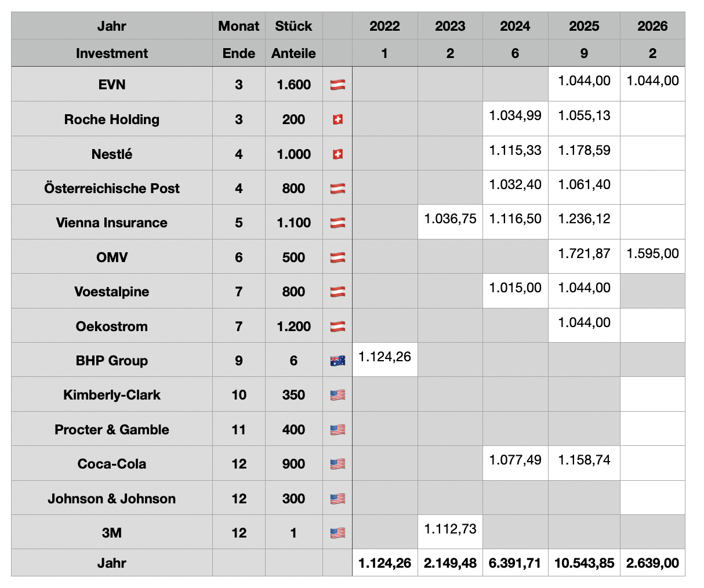Click the 2025 column header cell
This screenshot has width=704, height=588.
pyautogui.click(x=583, y=26)
